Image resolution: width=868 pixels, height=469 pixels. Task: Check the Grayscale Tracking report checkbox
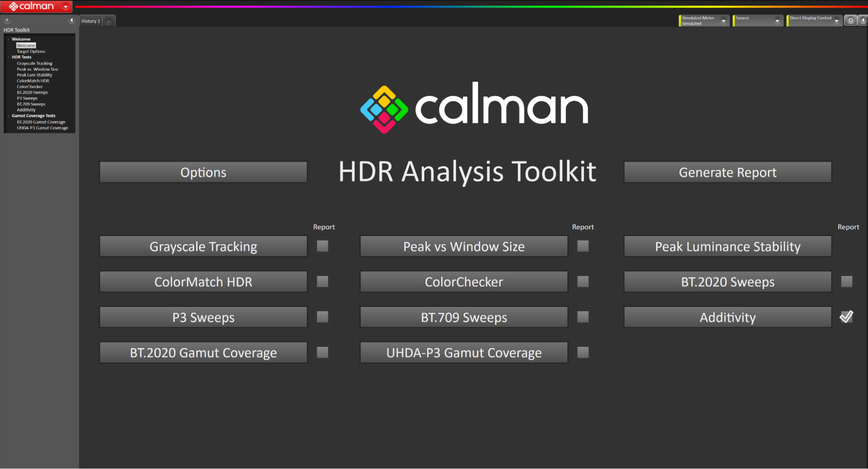[x=323, y=246]
